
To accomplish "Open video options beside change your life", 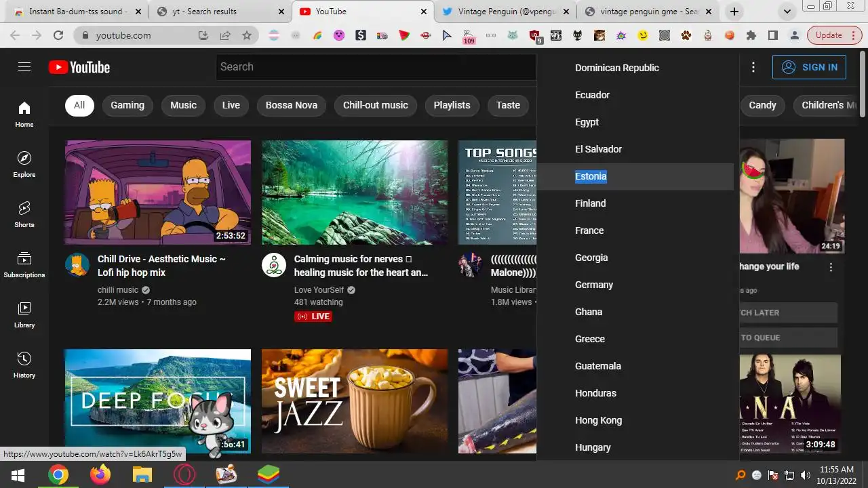I will tap(831, 267).
